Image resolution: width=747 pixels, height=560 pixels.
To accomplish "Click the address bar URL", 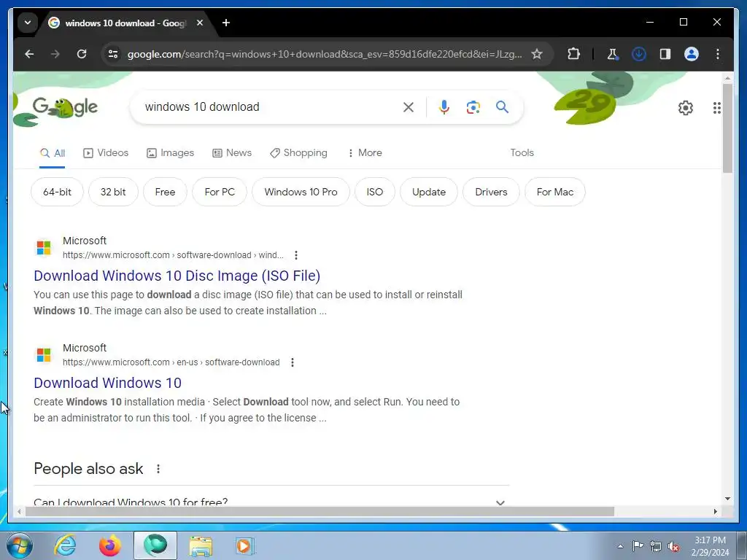I will pyautogui.click(x=325, y=54).
